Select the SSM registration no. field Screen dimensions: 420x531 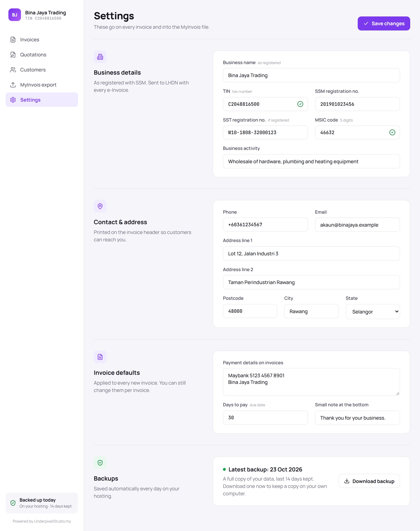pyautogui.click(x=357, y=104)
